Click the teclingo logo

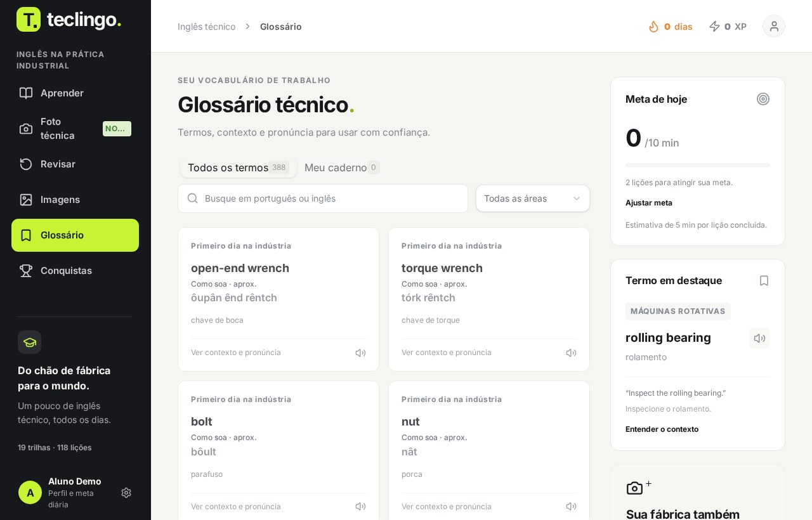69,20
